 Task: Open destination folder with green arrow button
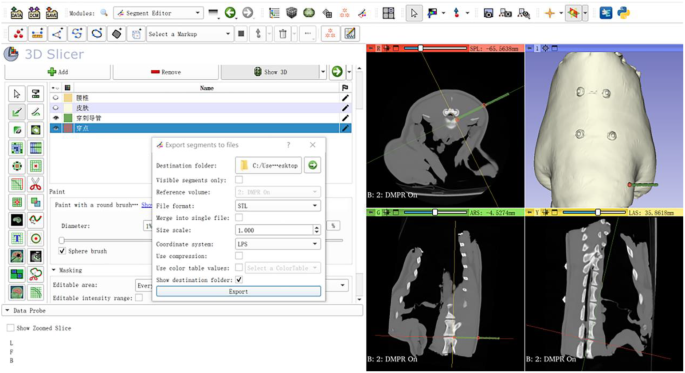312,165
